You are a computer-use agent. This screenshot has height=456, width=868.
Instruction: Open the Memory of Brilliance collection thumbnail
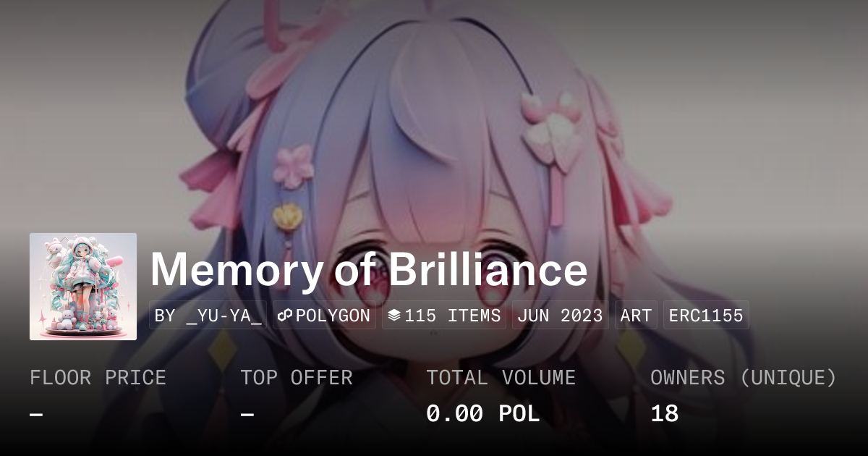[x=83, y=287]
